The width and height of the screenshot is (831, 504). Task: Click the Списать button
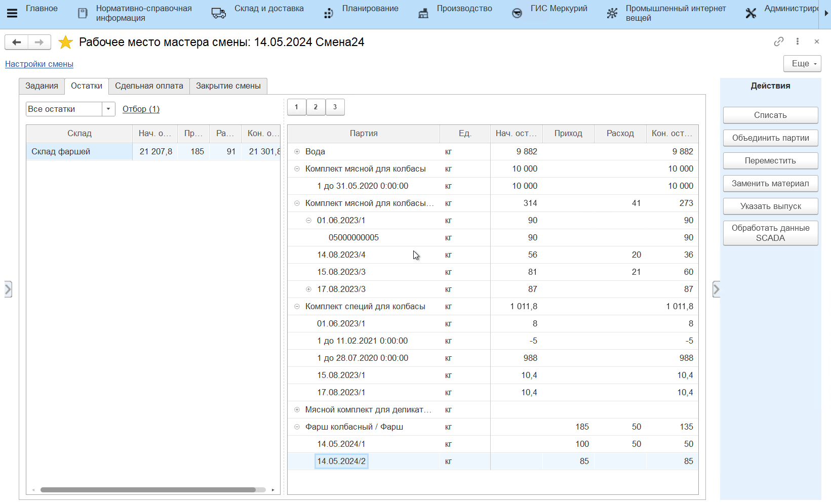(770, 115)
